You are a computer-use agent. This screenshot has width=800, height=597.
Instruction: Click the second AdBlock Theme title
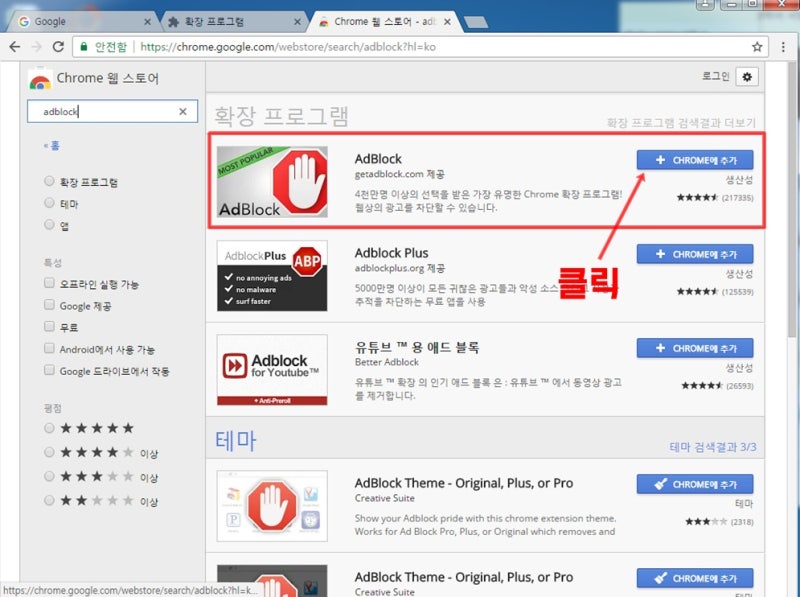(x=464, y=577)
